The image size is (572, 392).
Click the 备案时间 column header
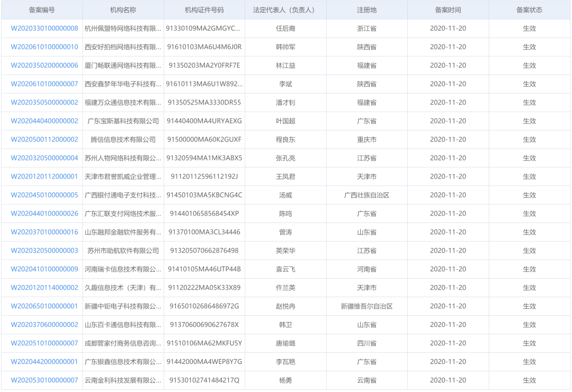[448, 10]
